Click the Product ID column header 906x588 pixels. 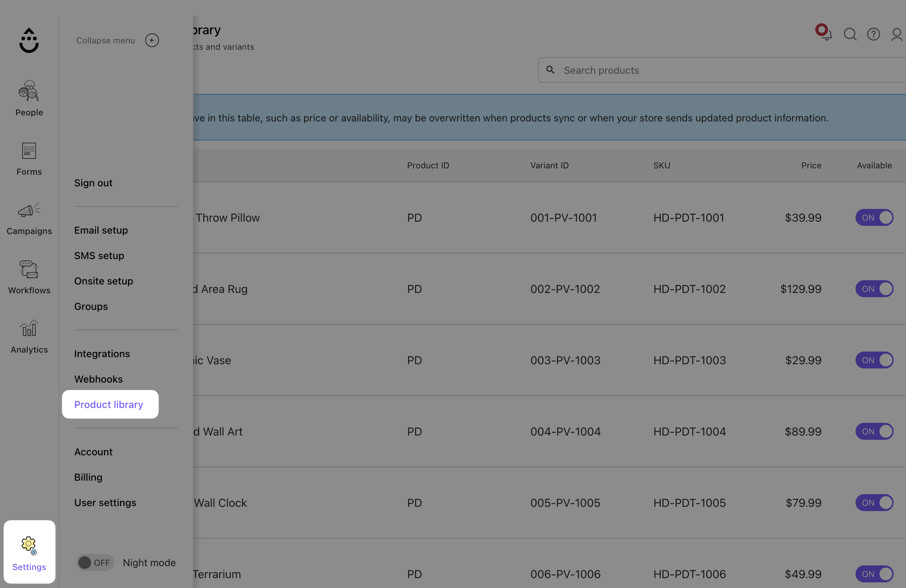[428, 165]
